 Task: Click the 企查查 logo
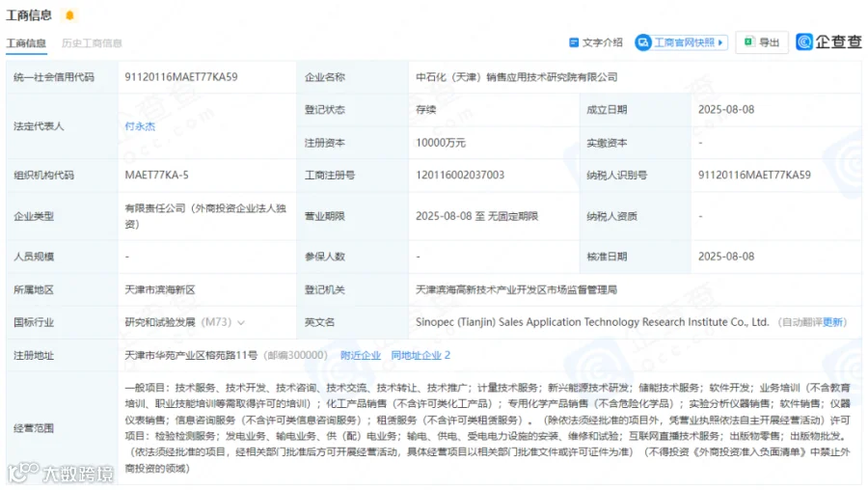828,42
